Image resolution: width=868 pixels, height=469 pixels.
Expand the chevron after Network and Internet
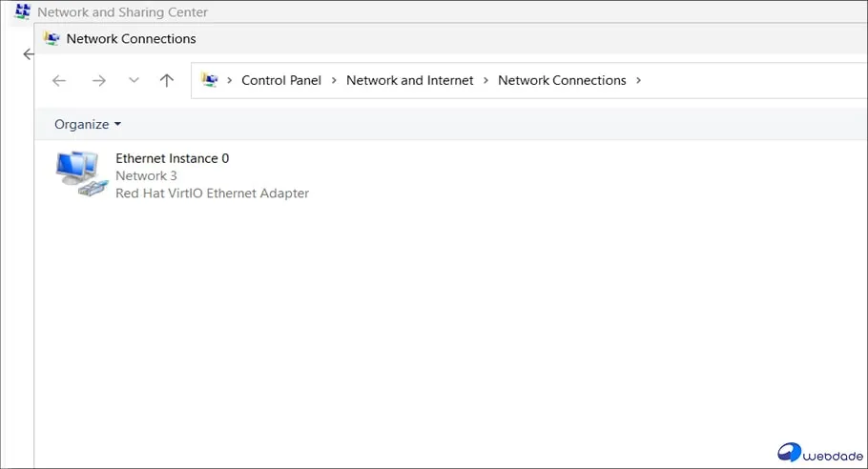coord(486,81)
